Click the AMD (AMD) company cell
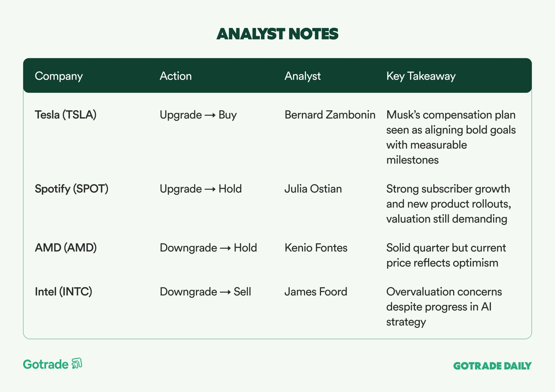Image resolution: width=555 pixels, height=392 pixels. (x=66, y=248)
